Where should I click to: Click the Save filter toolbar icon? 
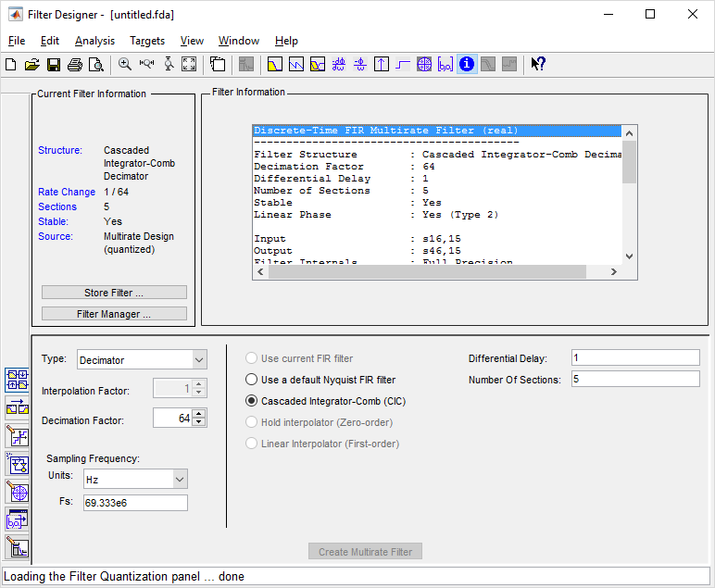pos(54,65)
